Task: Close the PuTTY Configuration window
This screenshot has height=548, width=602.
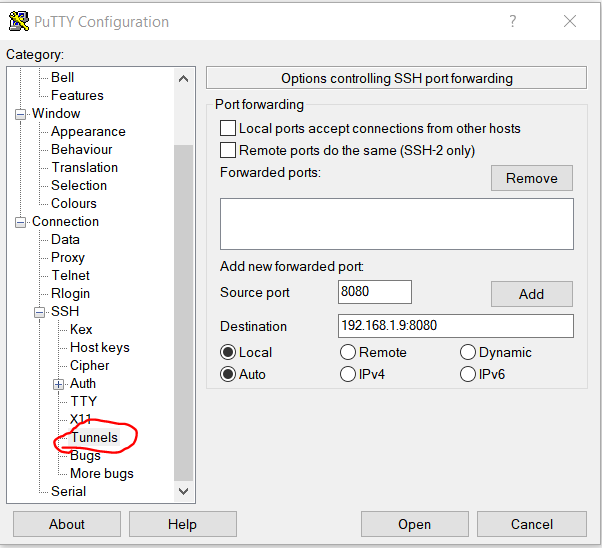Action: tap(570, 21)
